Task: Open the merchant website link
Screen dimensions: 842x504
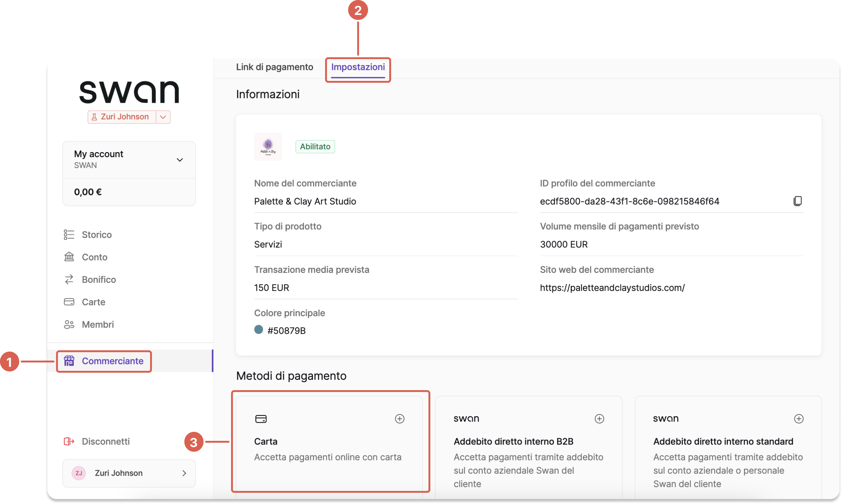Action: (612, 288)
